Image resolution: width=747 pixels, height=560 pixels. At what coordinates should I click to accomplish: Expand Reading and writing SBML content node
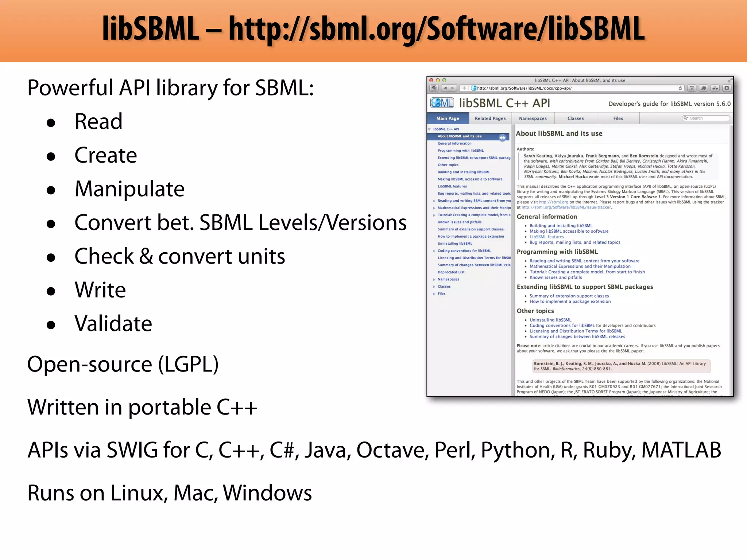pyautogui.click(x=434, y=201)
